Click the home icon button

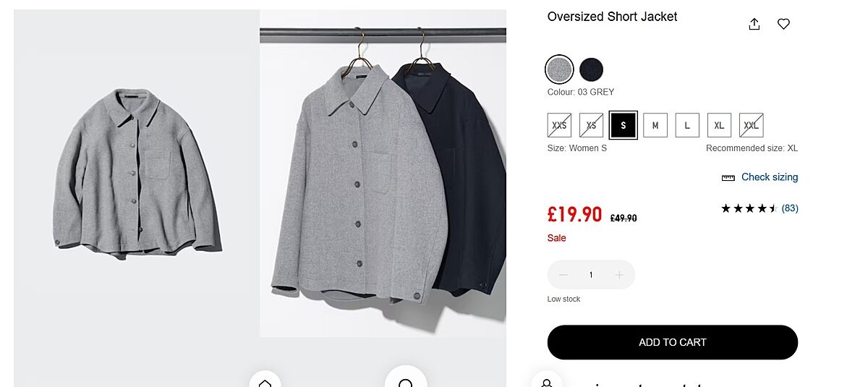(x=265, y=381)
